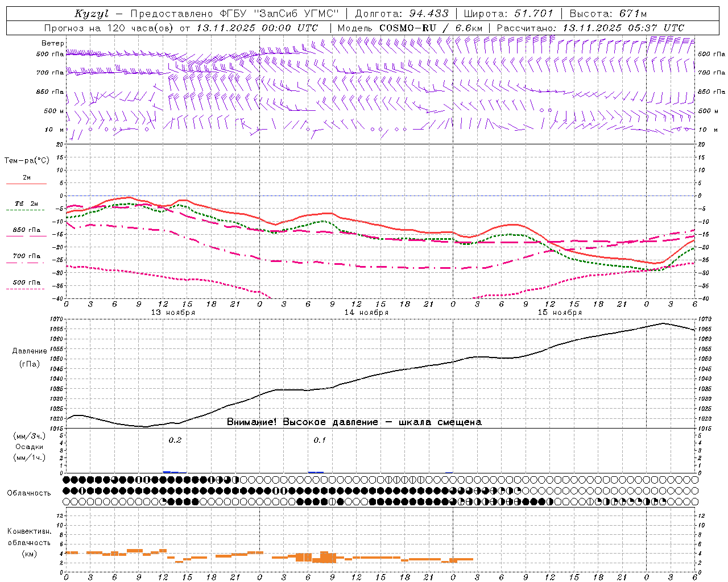Viewport: 728px width, 582px height.
Task: Click the "Давление" pressure chart label
Action: (x=29, y=351)
